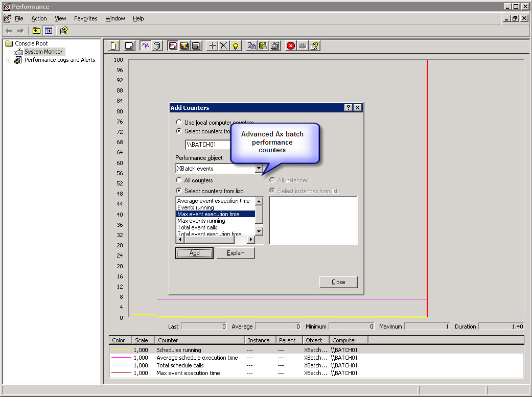Click the red Freeze Display icon

291,46
